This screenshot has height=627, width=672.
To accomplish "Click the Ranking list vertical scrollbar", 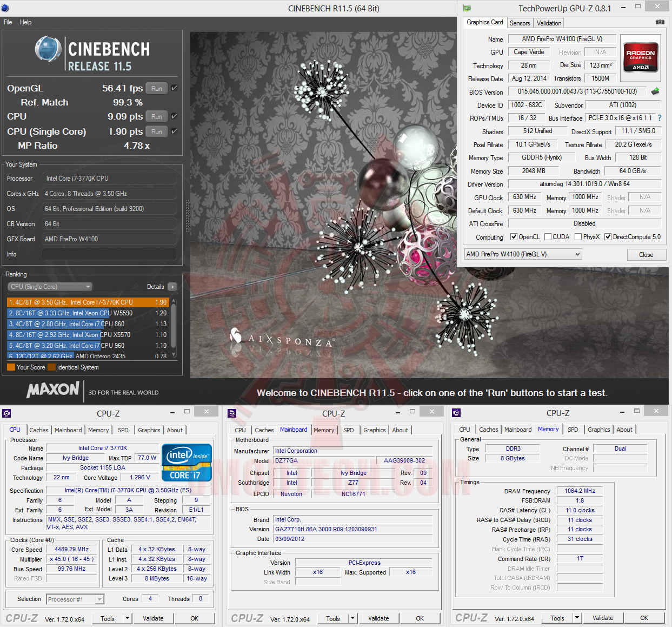I will (174, 327).
